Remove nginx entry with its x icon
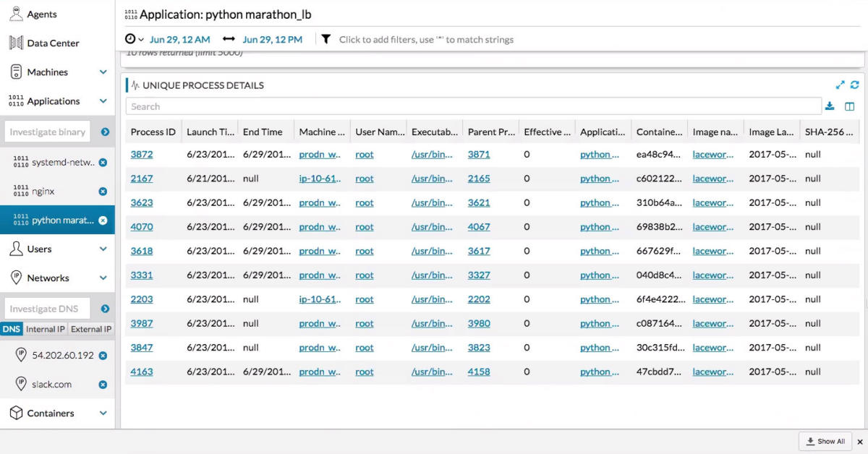The height and width of the screenshot is (454, 868). [103, 192]
